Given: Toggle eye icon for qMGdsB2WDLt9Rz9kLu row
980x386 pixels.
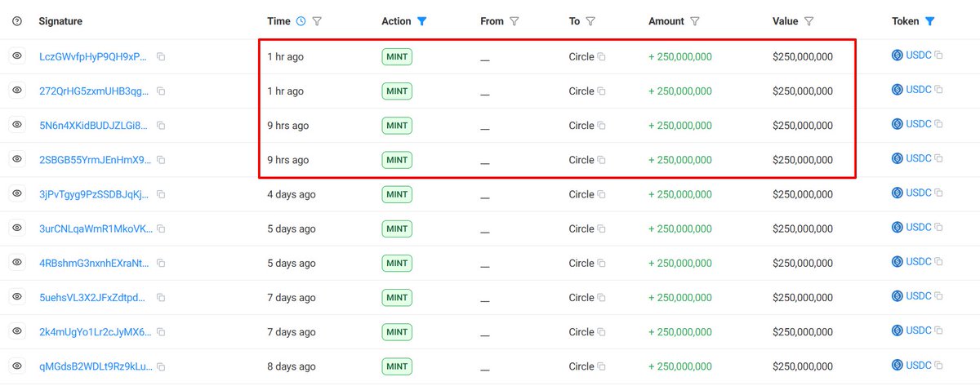Looking at the screenshot, I should (x=18, y=366).
